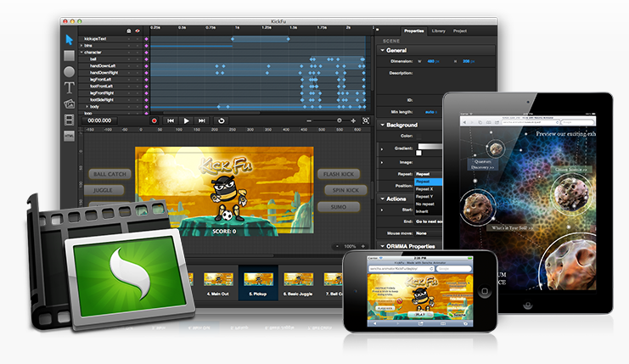This screenshot has height=364, width=629.
Task: Click the stage zoom-in plus beside 100%
Action: click(363, 246)
